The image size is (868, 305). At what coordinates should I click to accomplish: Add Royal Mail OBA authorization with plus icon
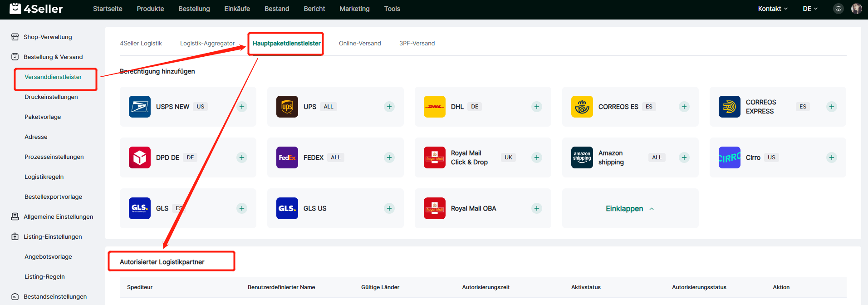coord(537,208)
